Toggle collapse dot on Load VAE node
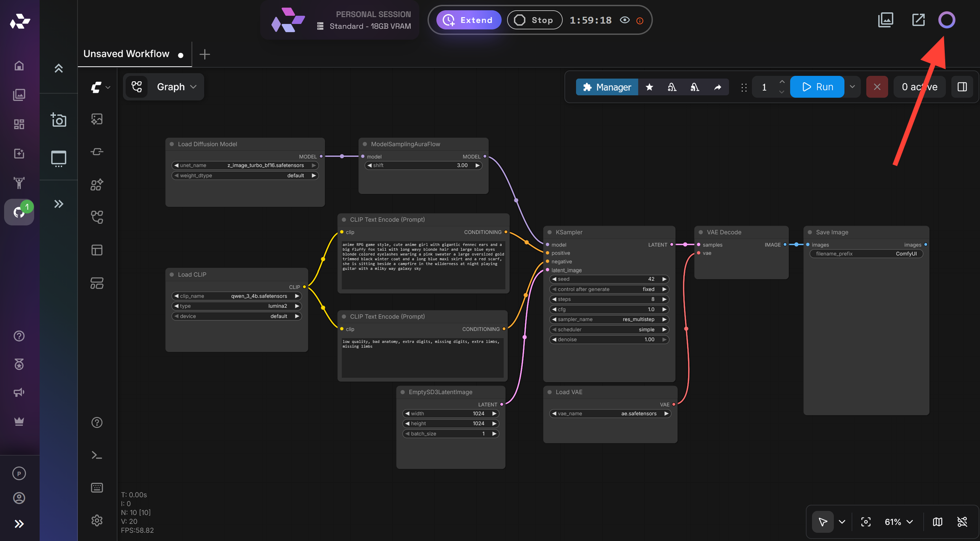Viewport: 980px width, 541px height. 550,392
